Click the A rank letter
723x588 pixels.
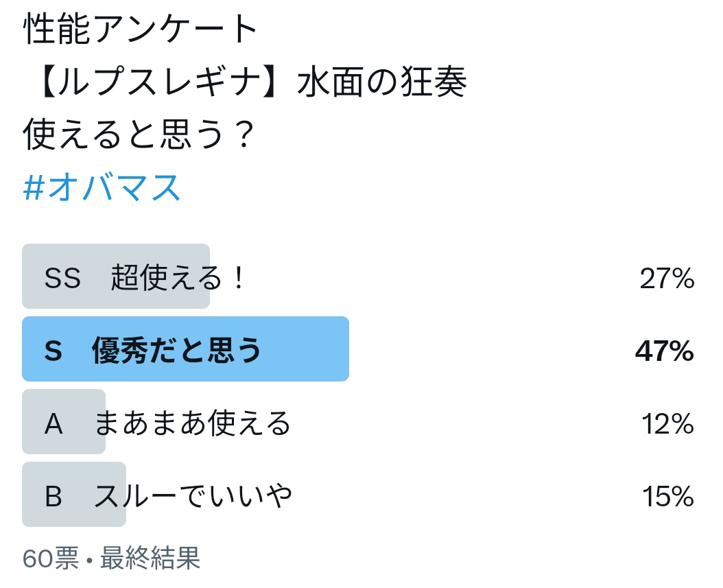point(54,423)
